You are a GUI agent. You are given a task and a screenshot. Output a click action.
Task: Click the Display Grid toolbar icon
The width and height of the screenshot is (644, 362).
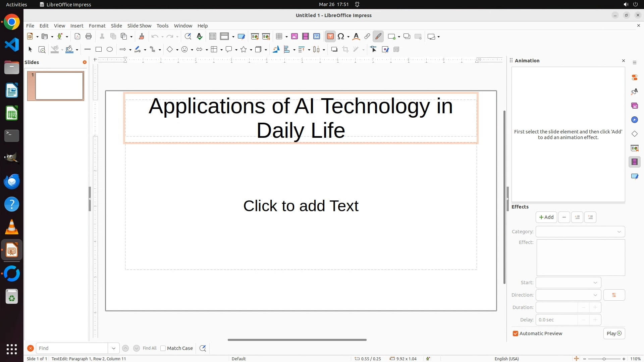tap(212, 37)
